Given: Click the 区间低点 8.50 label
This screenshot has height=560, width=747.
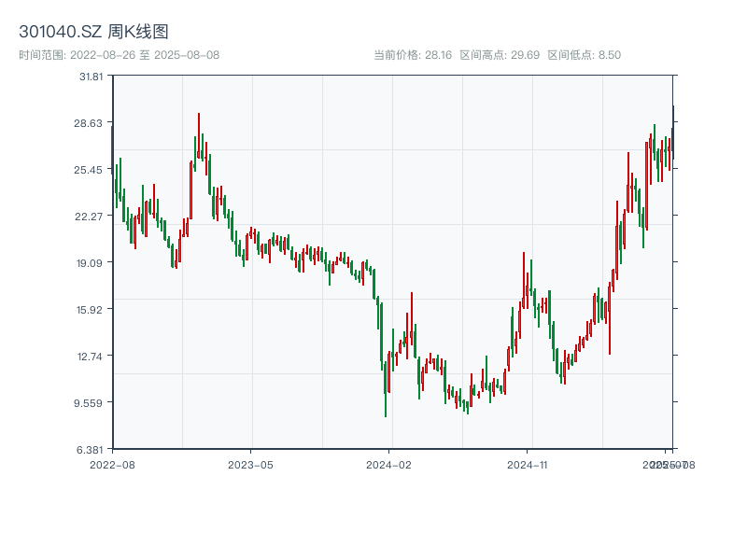Looking at the screenshot, I should point(584,55).
